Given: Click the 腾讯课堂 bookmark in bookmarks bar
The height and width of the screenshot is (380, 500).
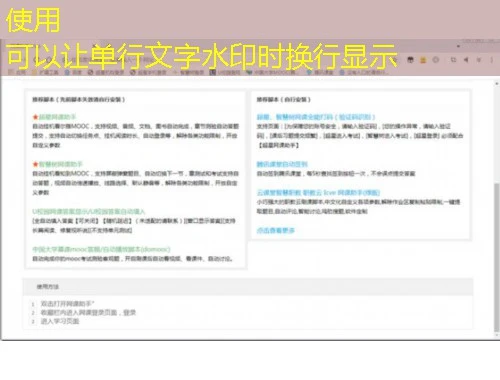Looking at the screenshot, I should click(320, 72).
